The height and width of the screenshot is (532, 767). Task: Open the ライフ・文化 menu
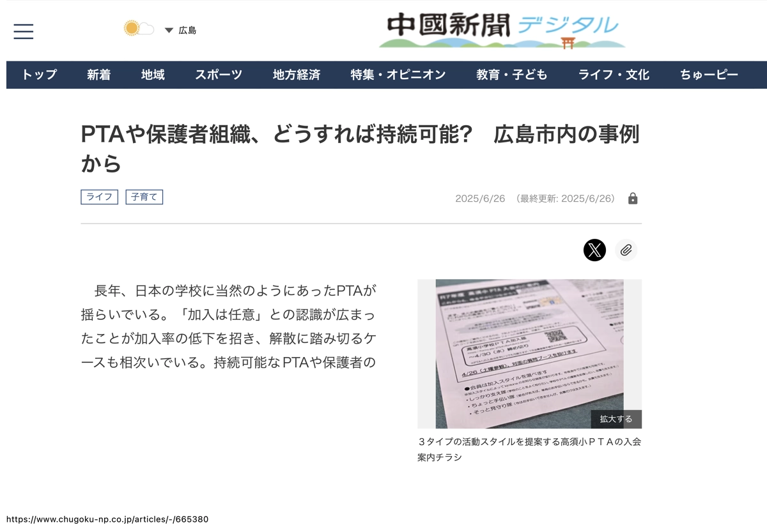point(614,75)
